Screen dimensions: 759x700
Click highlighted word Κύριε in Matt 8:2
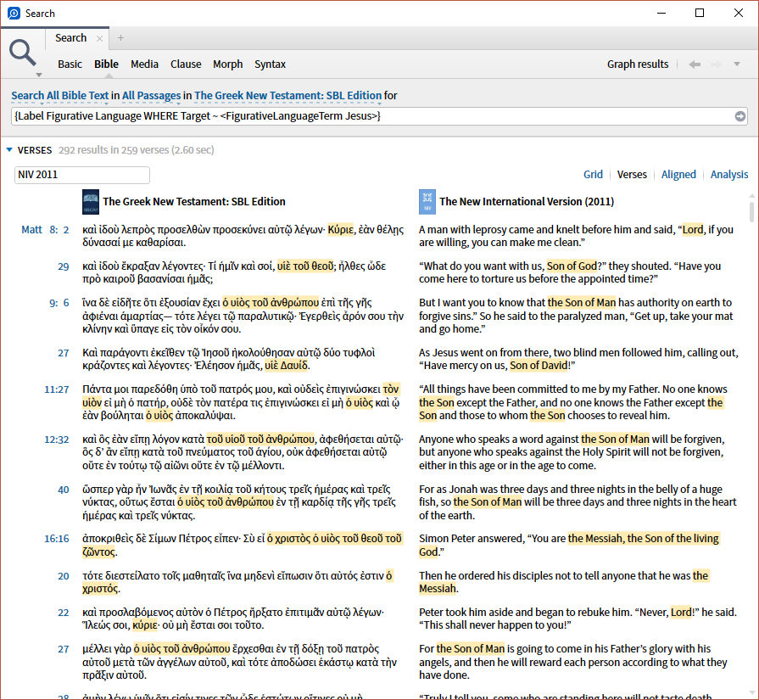coord(341,229)
